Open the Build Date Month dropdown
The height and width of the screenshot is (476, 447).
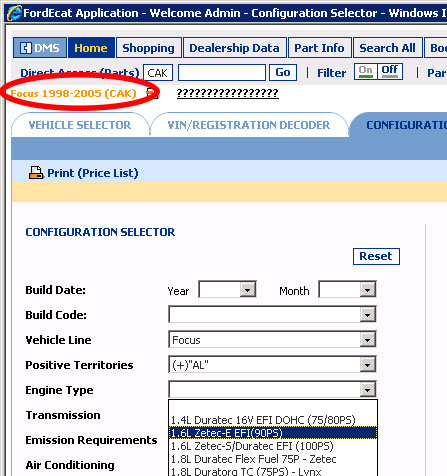(x=367, y=289)
